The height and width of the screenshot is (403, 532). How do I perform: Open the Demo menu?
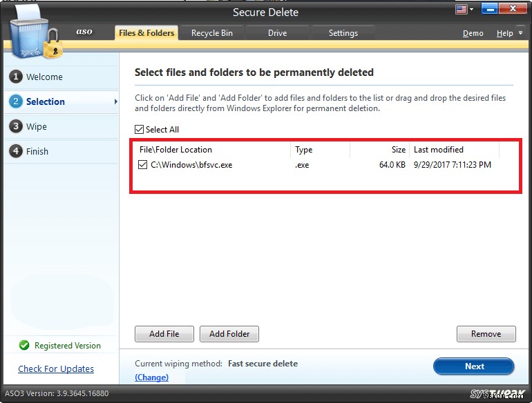click(x=473, y=33)
